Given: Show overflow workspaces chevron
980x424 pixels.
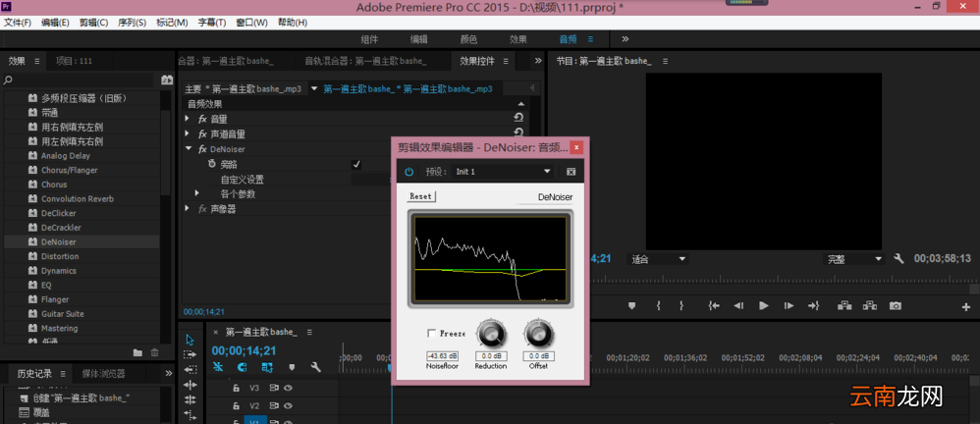Looking at the screenshot, I should click(625, 38).
